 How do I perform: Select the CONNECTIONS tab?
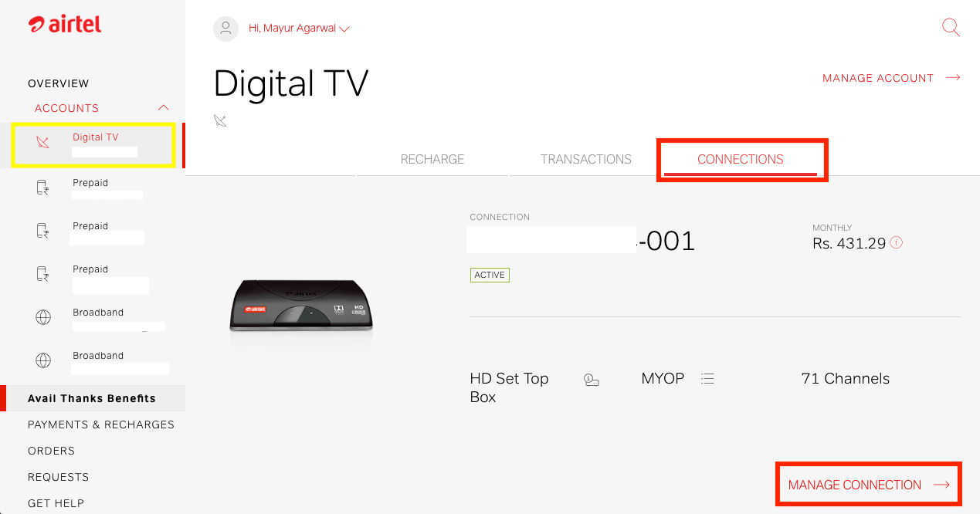coord(741,160)
